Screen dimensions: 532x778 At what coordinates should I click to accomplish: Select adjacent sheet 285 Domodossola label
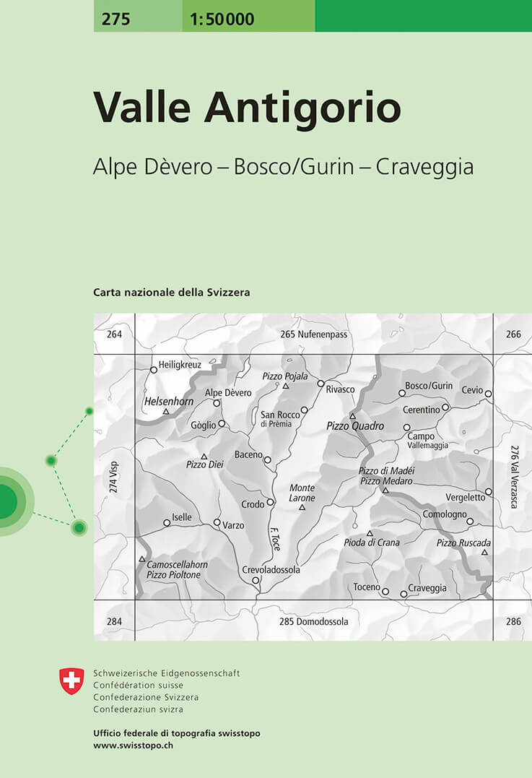313,621
